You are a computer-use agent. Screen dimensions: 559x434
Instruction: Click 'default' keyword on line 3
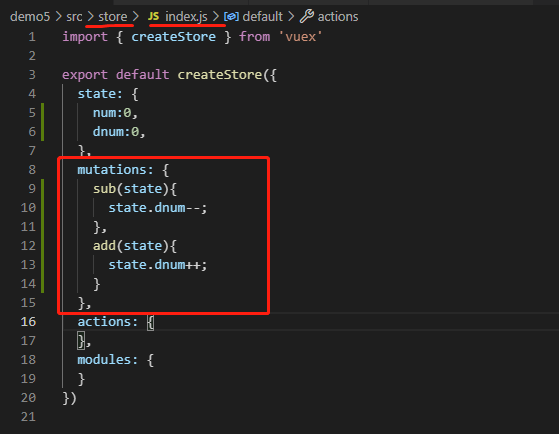(x=142, y=75)
